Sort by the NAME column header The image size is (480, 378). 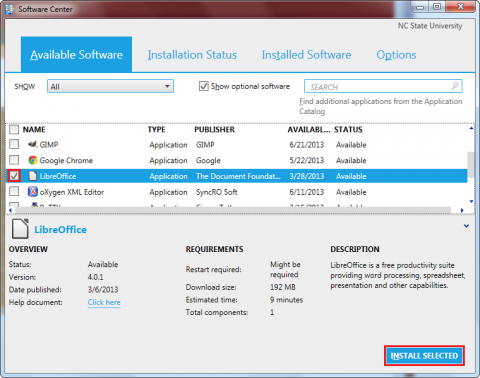pyautogui.click(x=34, y=129)
